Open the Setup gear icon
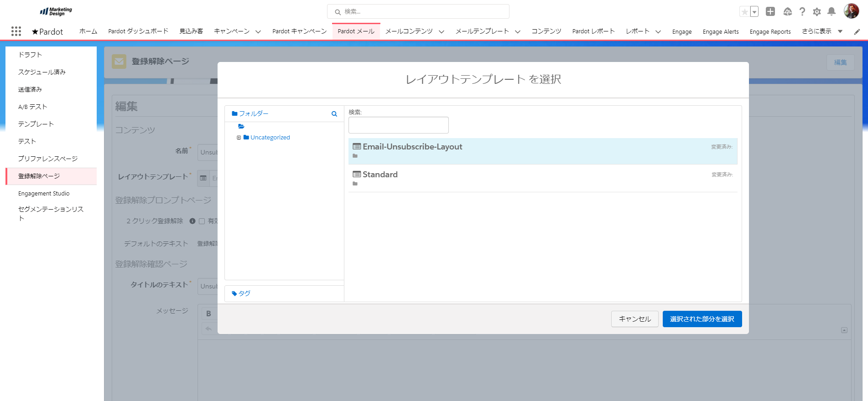 [817, 12]
